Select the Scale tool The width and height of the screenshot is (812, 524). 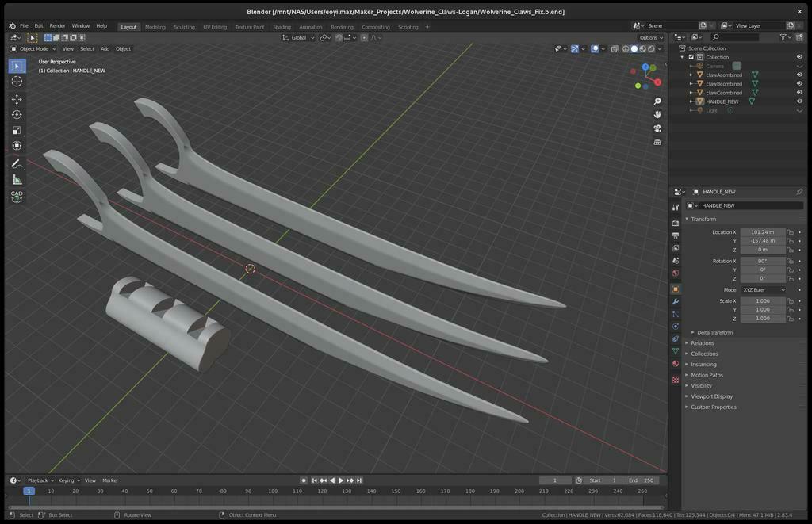click(x=17, y=130)
